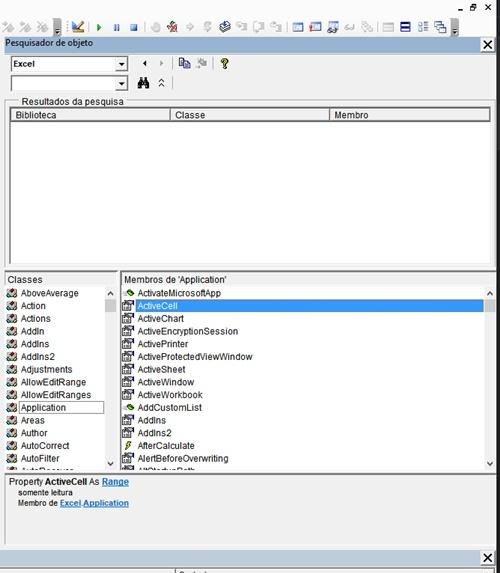Click the red clear-all-breakpoints icon
The width and height of the screenshot is (500, 573).
(x=172, y=27)
